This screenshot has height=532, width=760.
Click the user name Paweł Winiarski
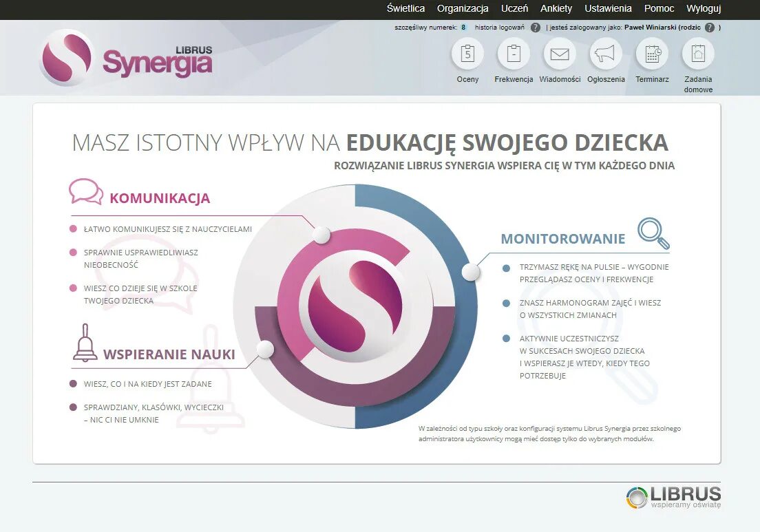tap(650, 28)
